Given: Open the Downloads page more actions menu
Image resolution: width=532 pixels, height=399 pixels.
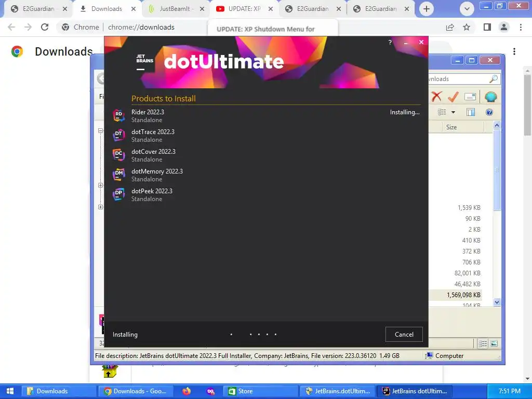Looking at the screenshot, I should point(514,51).
